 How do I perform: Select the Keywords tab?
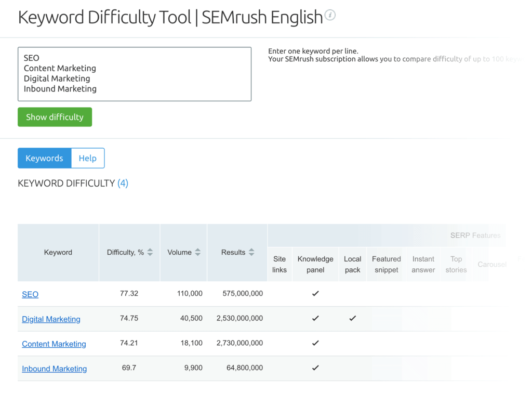(44, 158)
